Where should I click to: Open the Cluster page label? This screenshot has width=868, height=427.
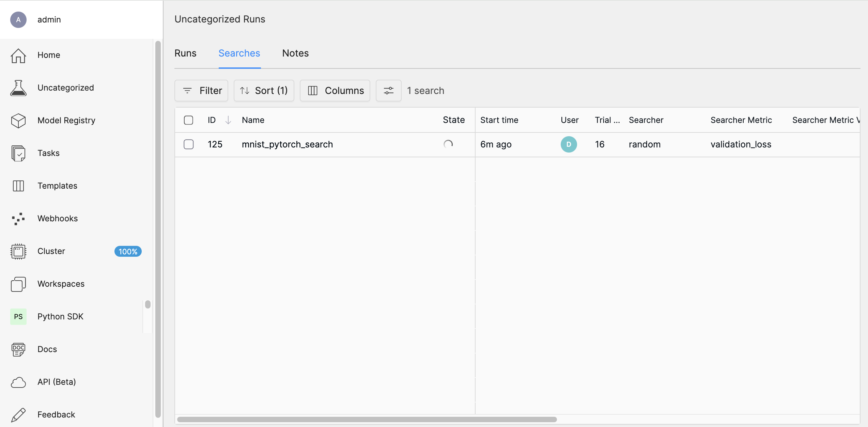click(51, 251)
